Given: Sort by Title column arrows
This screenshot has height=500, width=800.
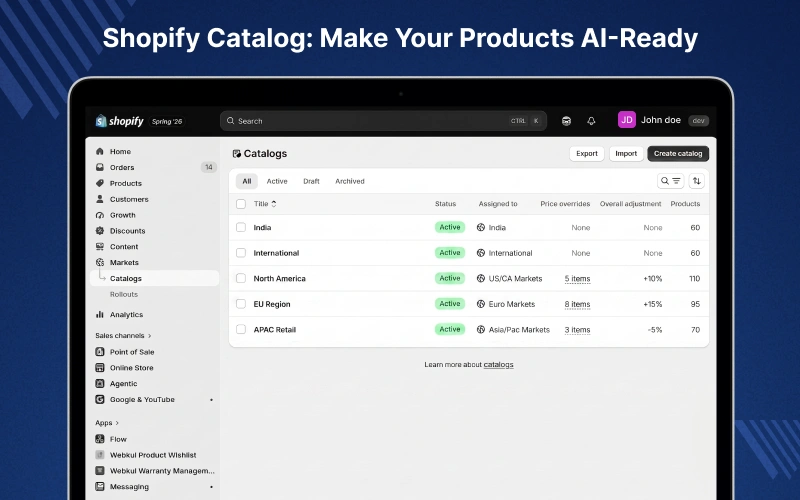Looking at the screenshot, I should 274,204.
